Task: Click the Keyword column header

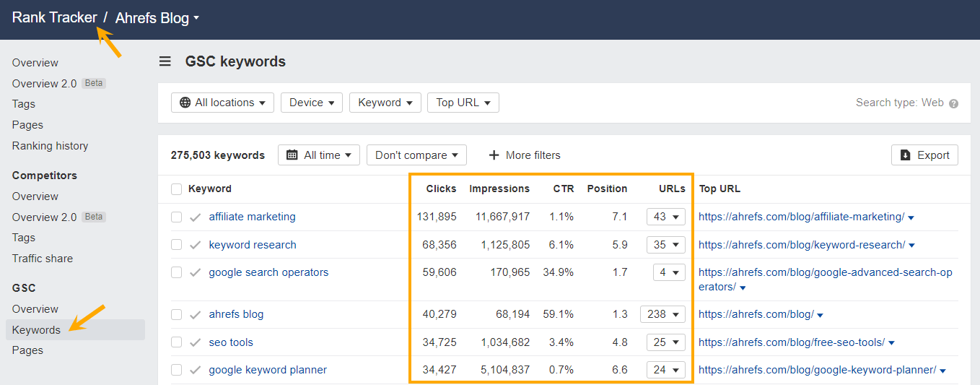Action: (210, 189)
